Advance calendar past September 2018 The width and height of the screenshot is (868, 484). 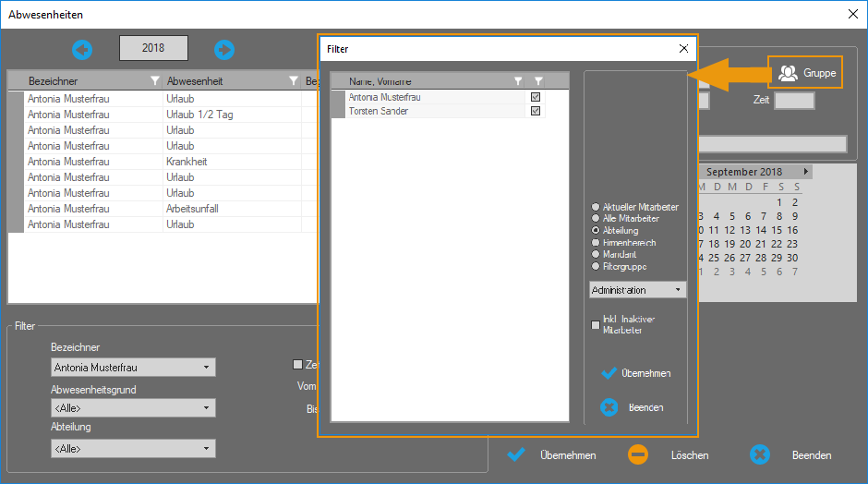click(x=806, y=172)
